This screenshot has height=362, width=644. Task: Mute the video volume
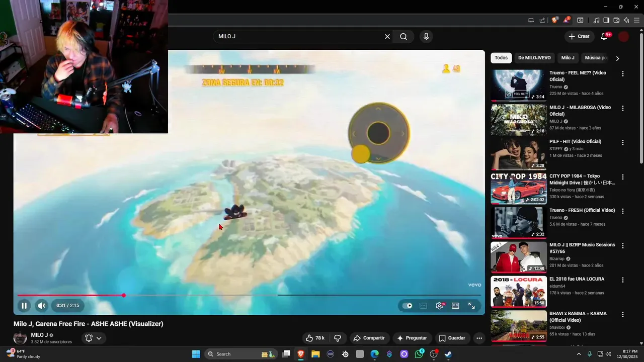point(41,305)
